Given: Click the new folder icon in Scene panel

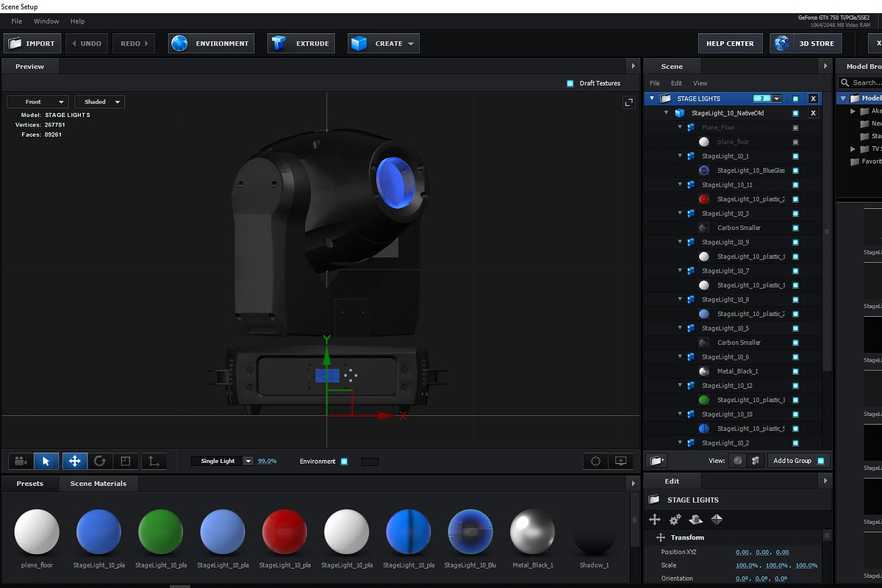Looking at the screenshot, I should pyautogui.click(x=658, y=461).
